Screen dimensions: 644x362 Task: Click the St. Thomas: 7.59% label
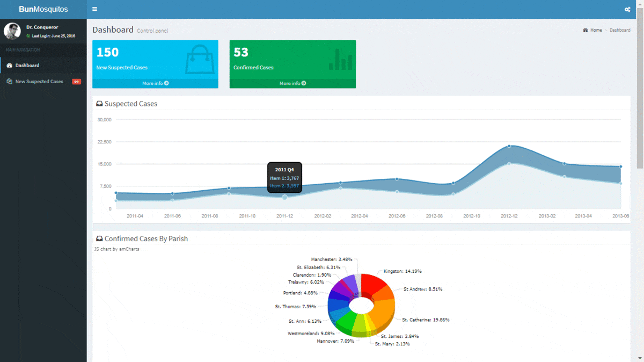(x=296, y=307)
